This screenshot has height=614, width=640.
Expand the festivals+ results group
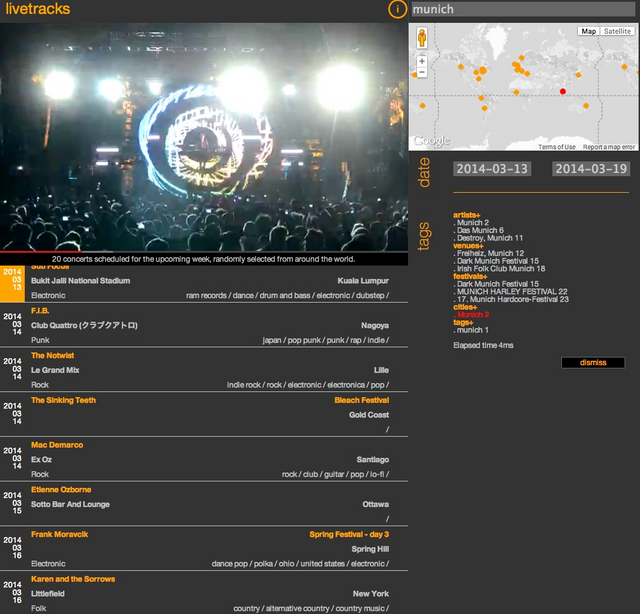(x=470, y=276)
